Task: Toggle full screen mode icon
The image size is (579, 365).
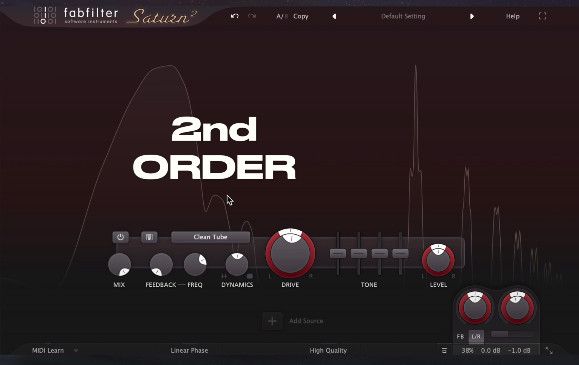Action: click(542, 16)
